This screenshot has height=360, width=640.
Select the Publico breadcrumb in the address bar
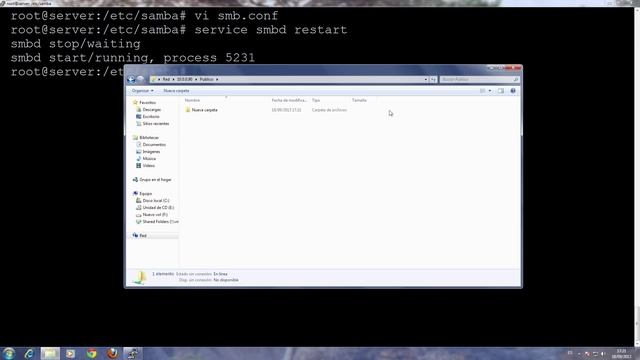(x=206, y=79)
